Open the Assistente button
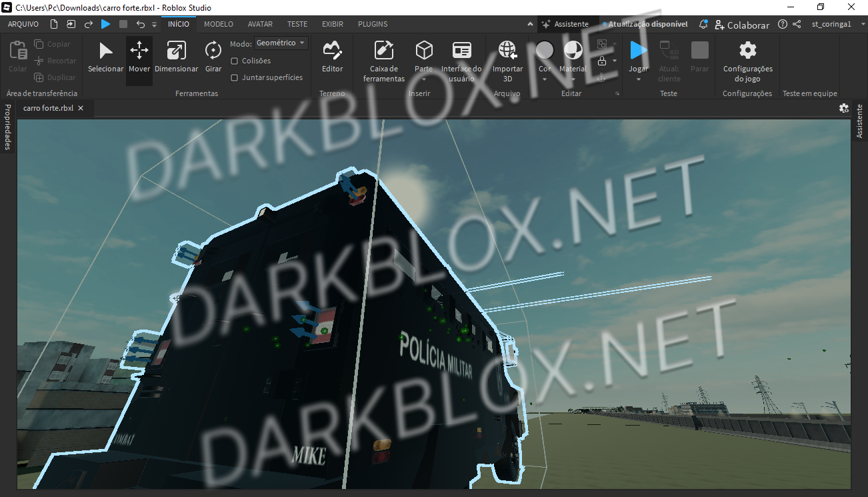This screenshot has width=868, height=497. click(565, 24)
